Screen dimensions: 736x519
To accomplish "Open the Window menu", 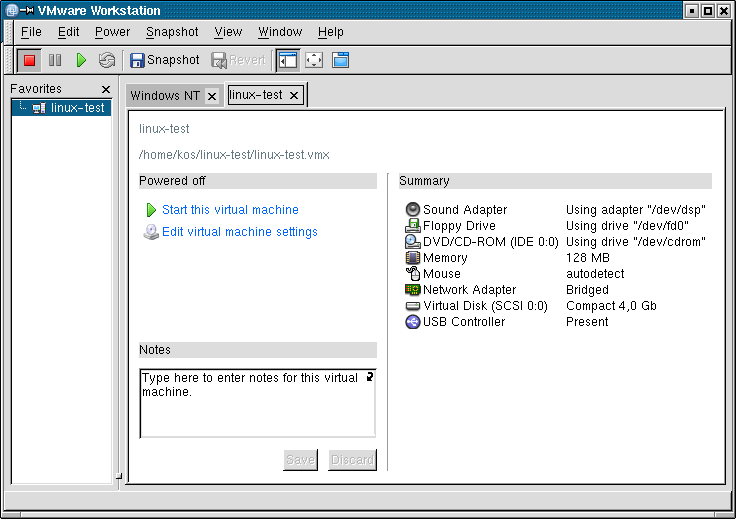I will tap(280, 32).
